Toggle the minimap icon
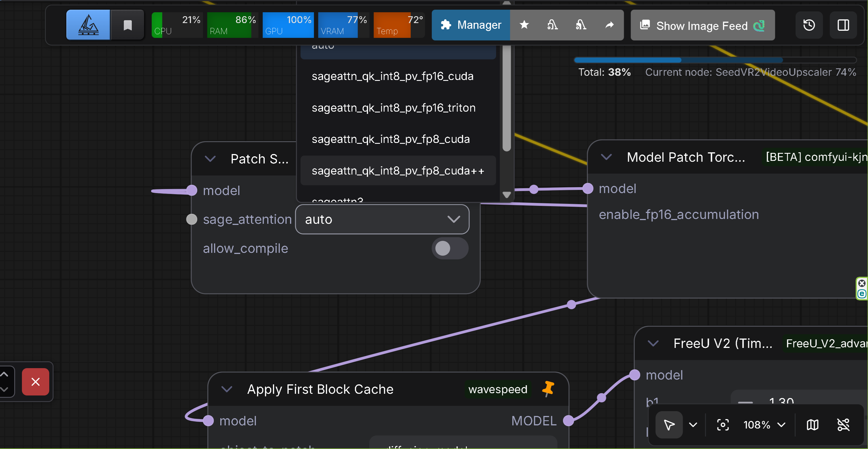 point(812,425)
